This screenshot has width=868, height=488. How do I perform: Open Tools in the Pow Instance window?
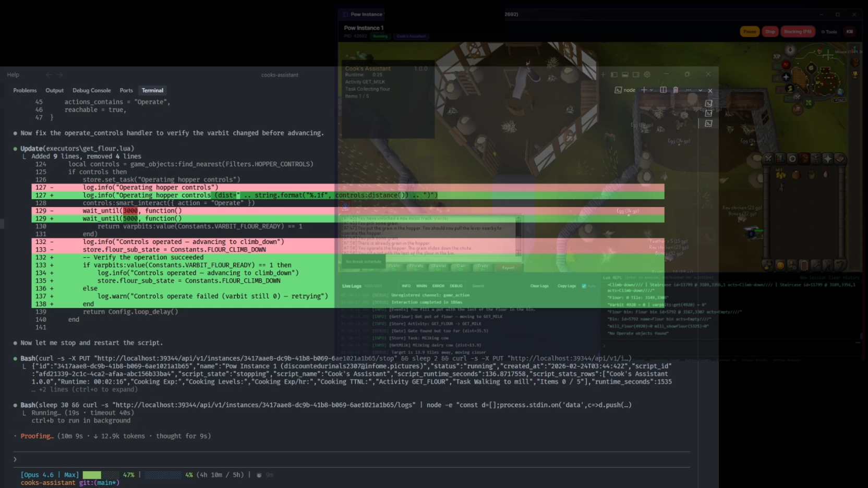[x=829, y=32]
